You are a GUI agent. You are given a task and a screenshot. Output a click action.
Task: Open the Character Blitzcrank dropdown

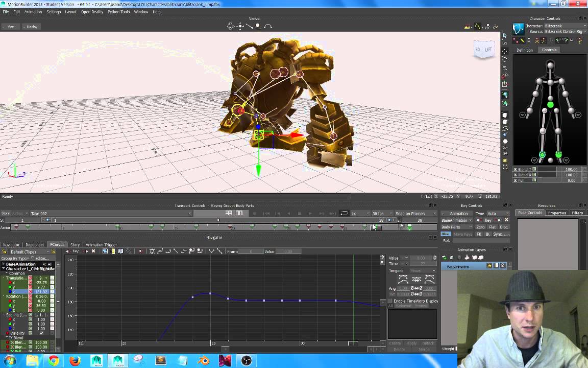[x=565, y=26]
